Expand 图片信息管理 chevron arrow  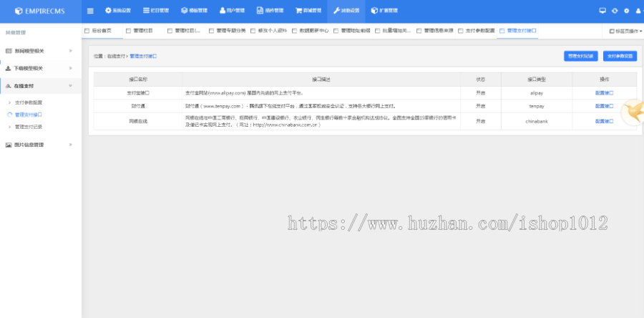coord(70,145)
